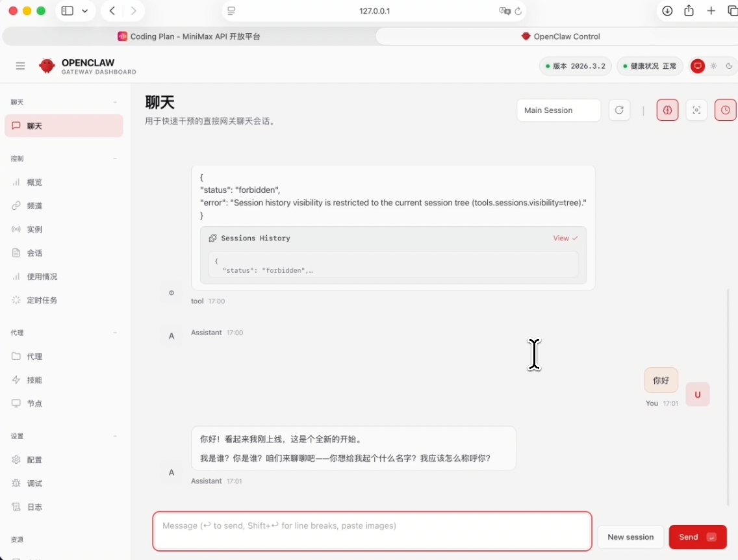This screenshot has height=560, width=738.
Task: Collapse the 设置 (Settings) sidebar group
Action: (115, 436)
